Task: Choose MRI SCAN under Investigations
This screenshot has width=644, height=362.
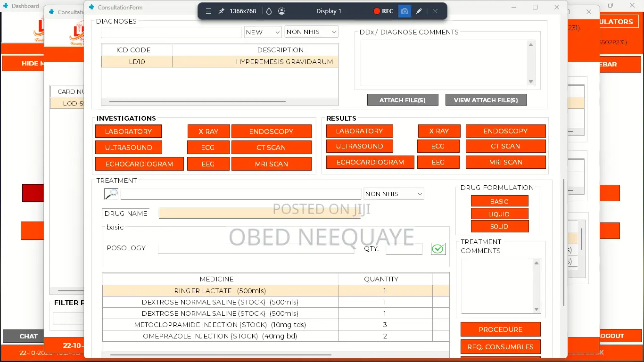Action: click(x=272, y=164)
